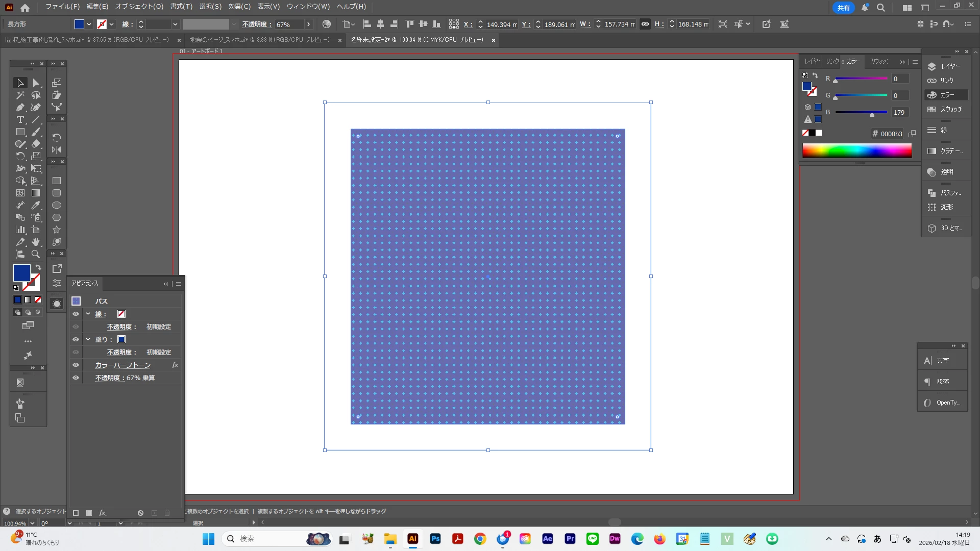Click カラーハーフトーン effect link
This screenshot has height=551, width=980.
click(122, 365)
